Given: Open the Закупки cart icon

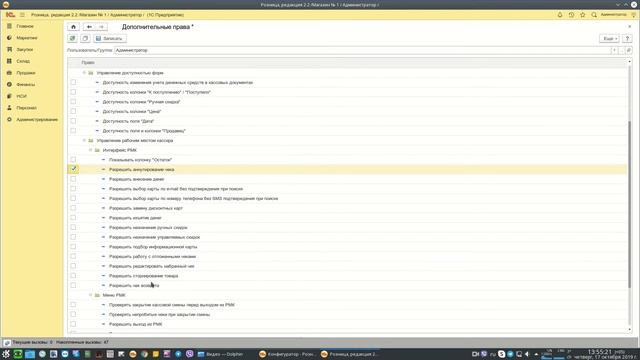Looking at the screenshot, I should pyautogui.click(x=9, y=49).
